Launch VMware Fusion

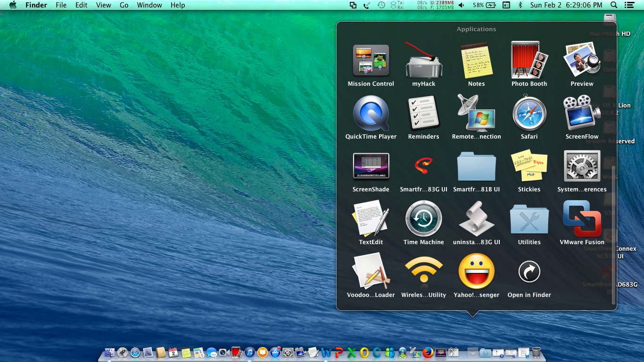click(x=582, y=219)
